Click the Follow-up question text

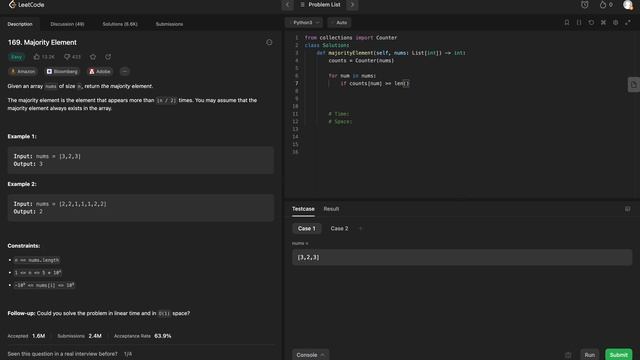(x=99, y=313)
